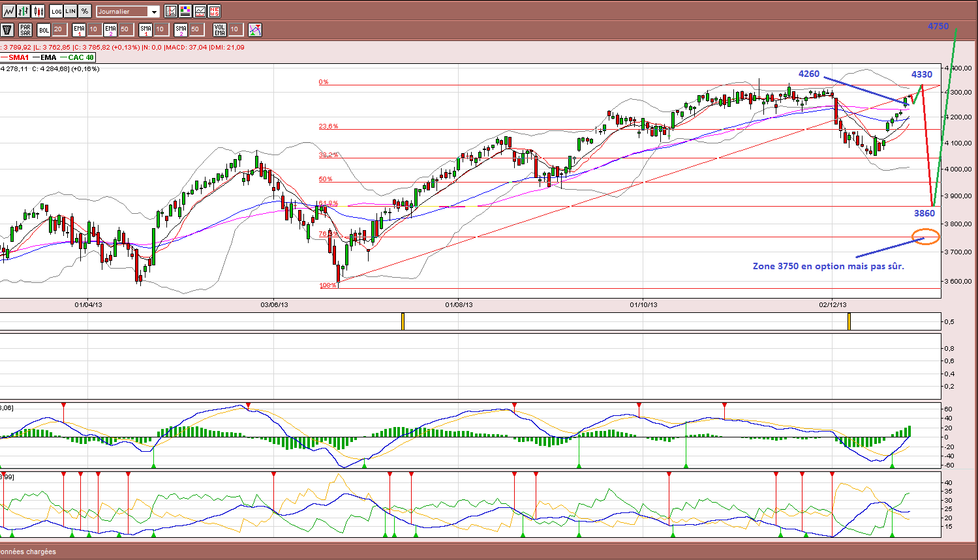The image size is (978, 560).
Task: Click the volume chart panel icon
Action: point(200,11)
